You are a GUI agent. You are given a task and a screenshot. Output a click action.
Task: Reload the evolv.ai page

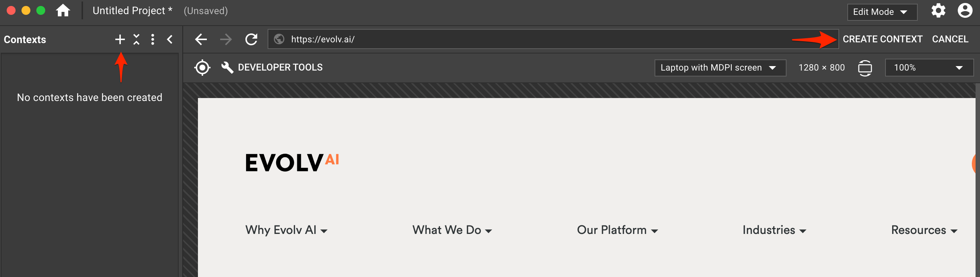click(251, 39)
